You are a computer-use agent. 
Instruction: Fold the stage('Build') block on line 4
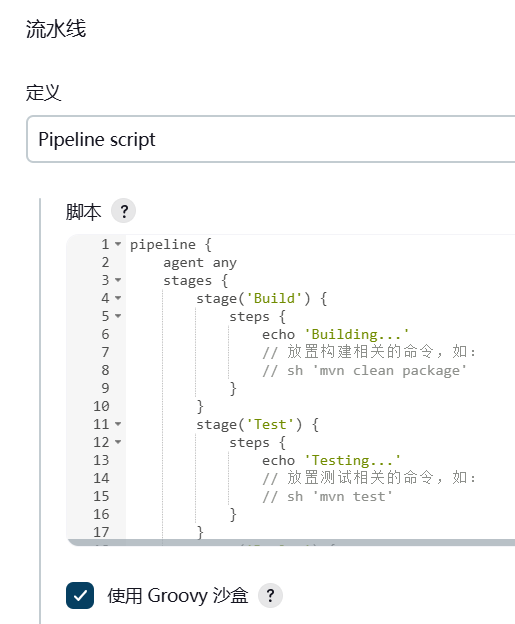tap(118, 298)
